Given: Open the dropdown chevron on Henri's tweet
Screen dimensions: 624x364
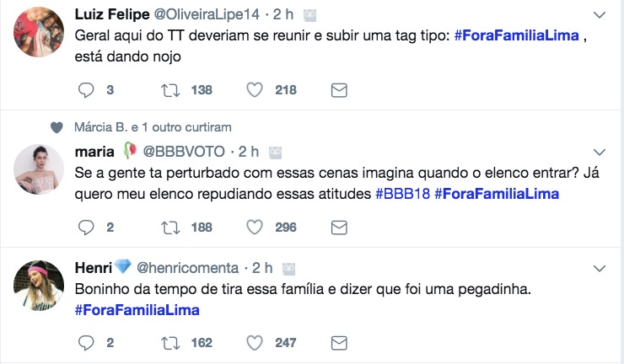Looking at the screenshot, I should pyautogui.click(x=600, y=268).
